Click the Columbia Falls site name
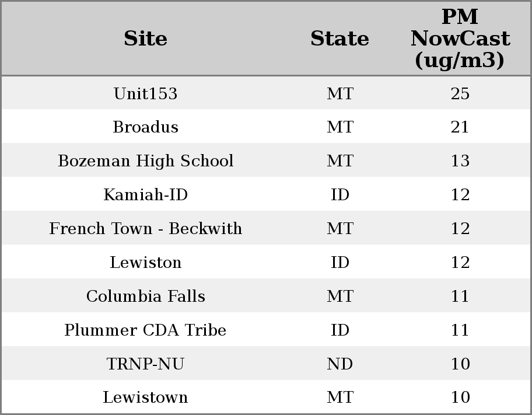The width and height of the screenshot is (532, 415). tap(145, 297)
